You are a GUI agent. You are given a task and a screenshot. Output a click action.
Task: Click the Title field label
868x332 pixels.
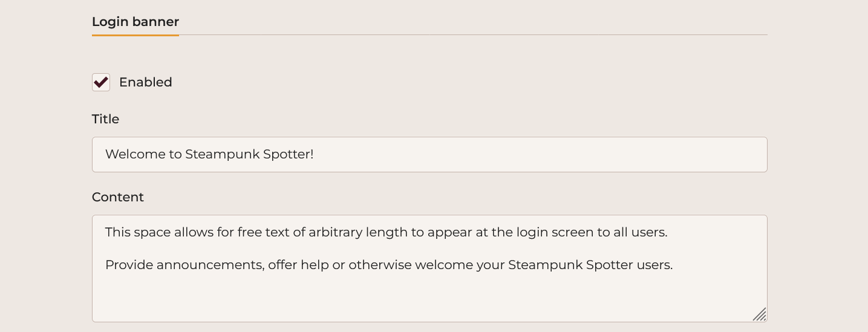(105, 119)
